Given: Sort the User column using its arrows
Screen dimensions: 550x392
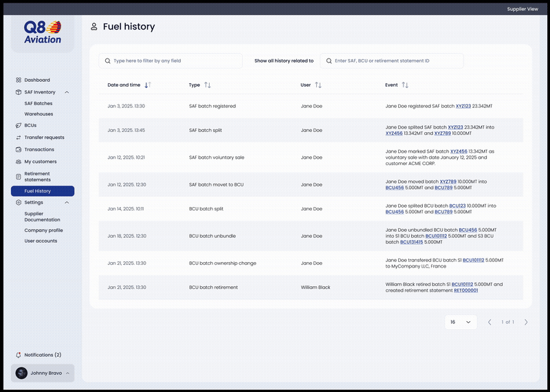Looking at the screenshot, I should (318, 85).
